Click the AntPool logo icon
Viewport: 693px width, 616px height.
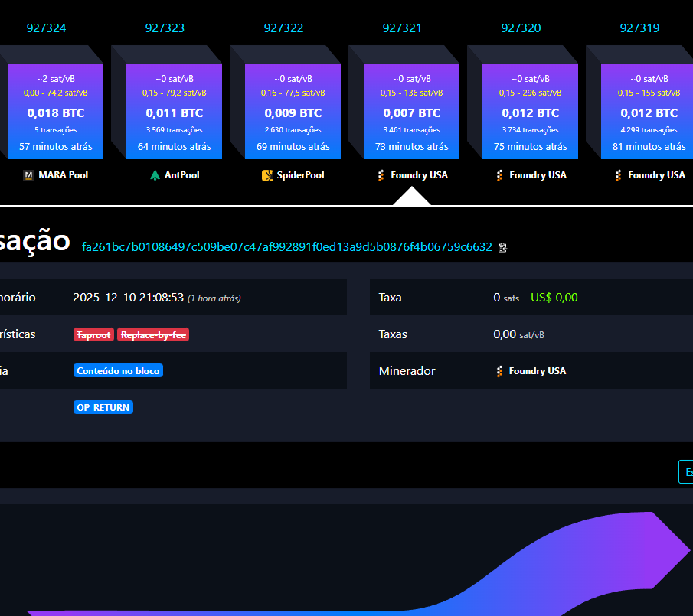[156, 175]
